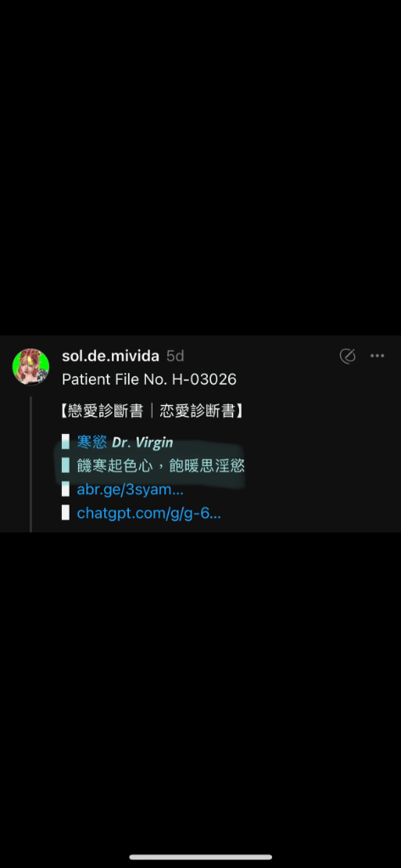This screenshot has height=868, width=401.
Task: Tap the teal block beside 寒慾
Action: point(65,442)
